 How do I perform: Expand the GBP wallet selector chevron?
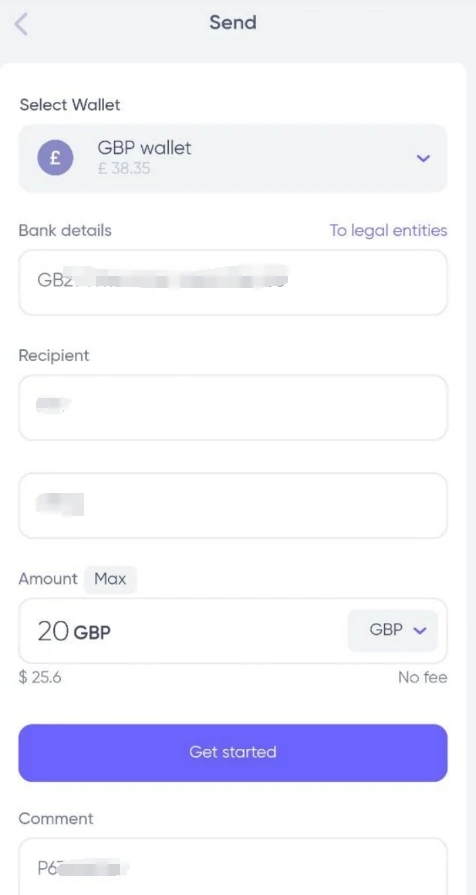(423, 158)
